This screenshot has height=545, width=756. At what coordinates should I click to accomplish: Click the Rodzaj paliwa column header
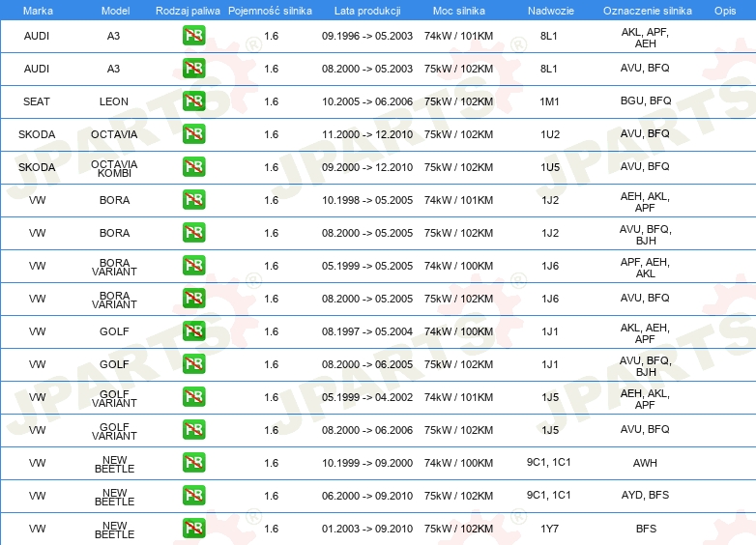click(188, 11)
